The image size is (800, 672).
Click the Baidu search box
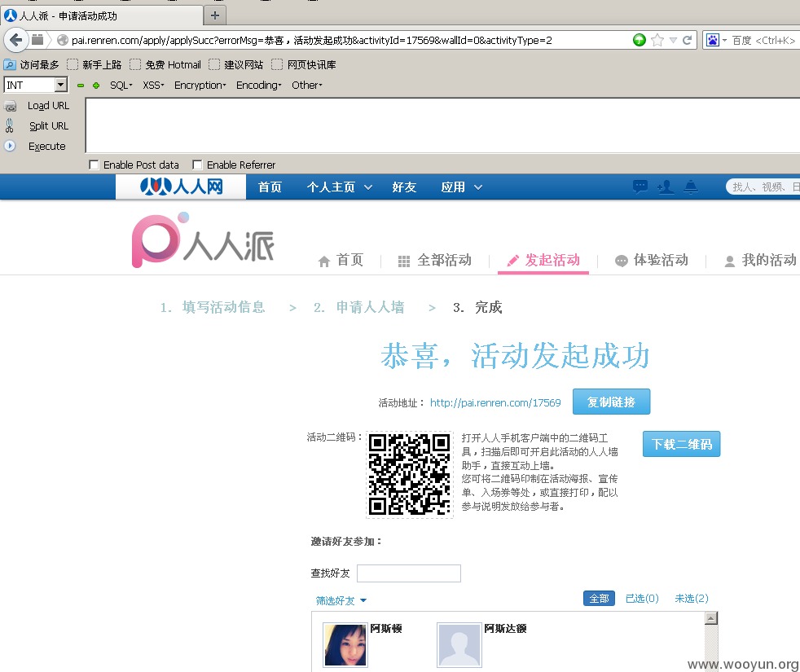point(764,40)
